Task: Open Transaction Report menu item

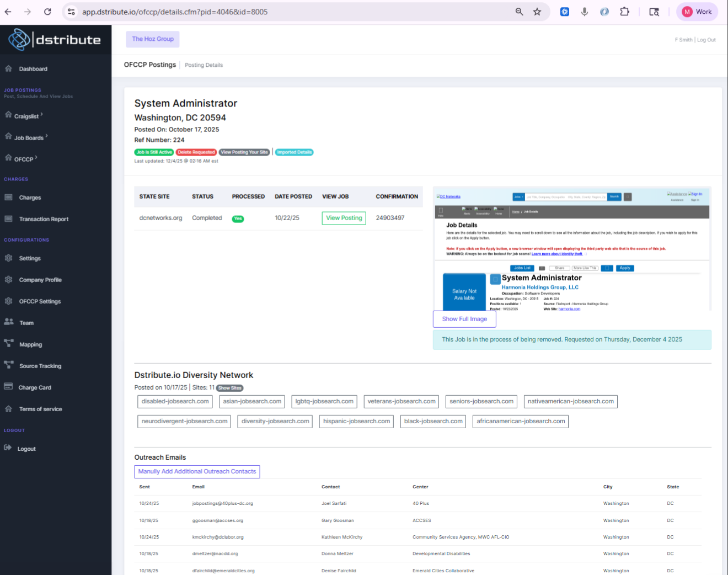Action: 44,219
